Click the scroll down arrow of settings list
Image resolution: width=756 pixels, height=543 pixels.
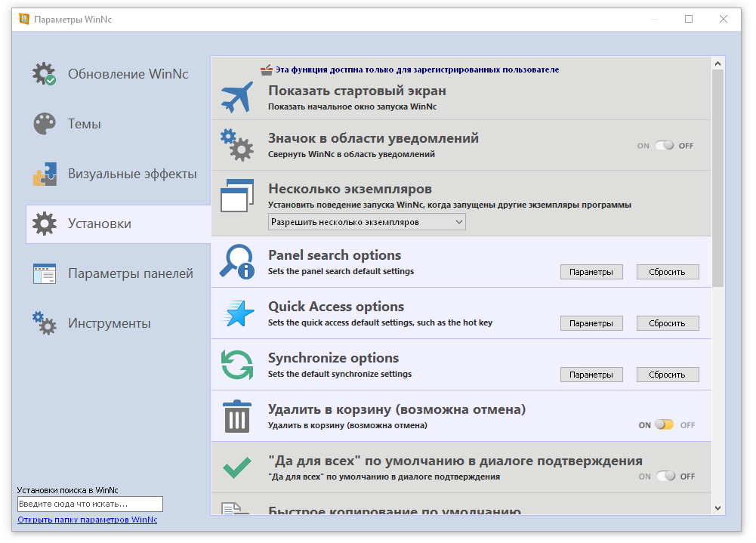pyautogui.click(x=718, y=508)
